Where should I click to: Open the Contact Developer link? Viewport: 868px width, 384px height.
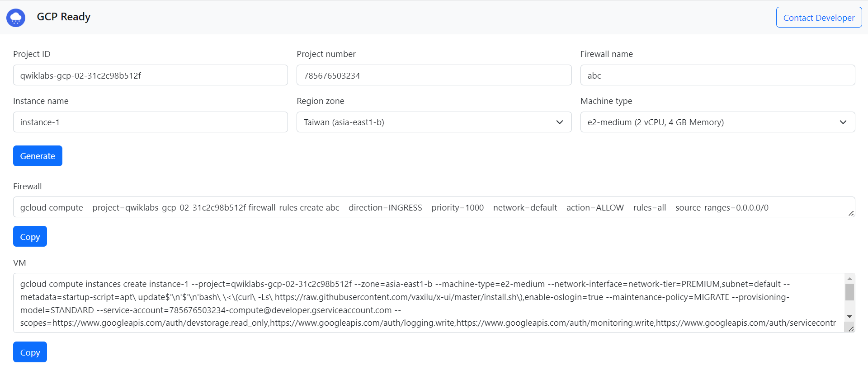tap(819, 18)
